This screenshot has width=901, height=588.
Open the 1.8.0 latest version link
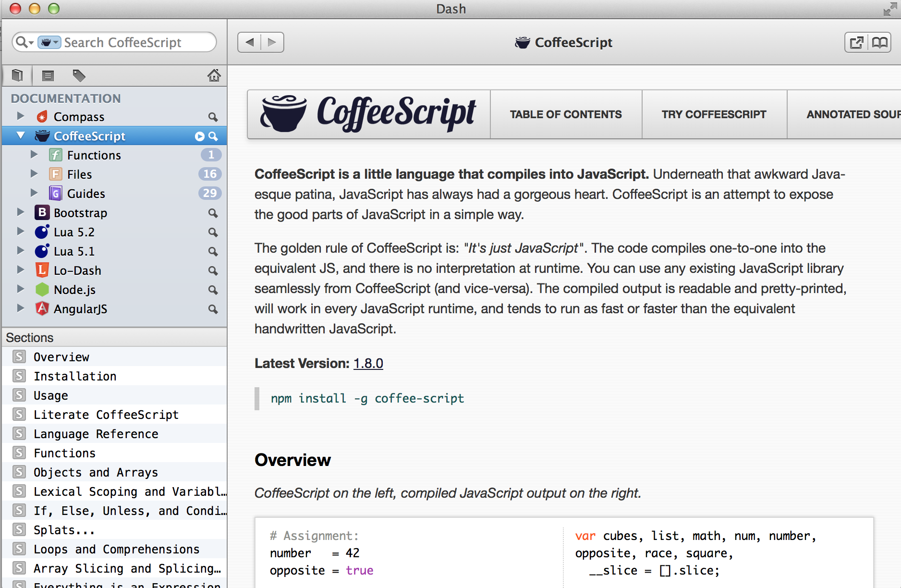click(368, 363)
